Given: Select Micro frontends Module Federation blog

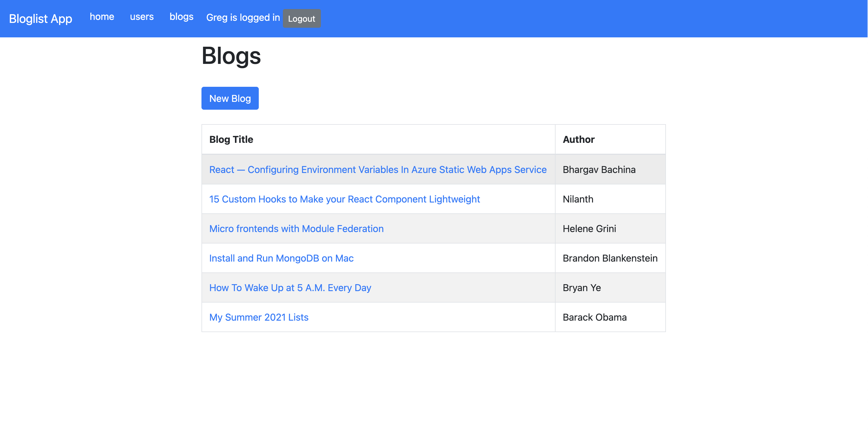Looking at the screenshot, I should [x=296, y=228].
